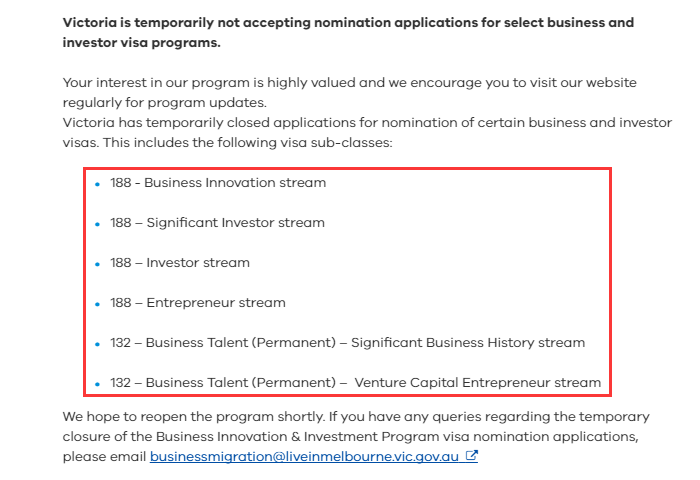This screenshot has height=480, width=700.
Task: Click the bullet beside Business Innovation stream
Action: click(97, 184)
